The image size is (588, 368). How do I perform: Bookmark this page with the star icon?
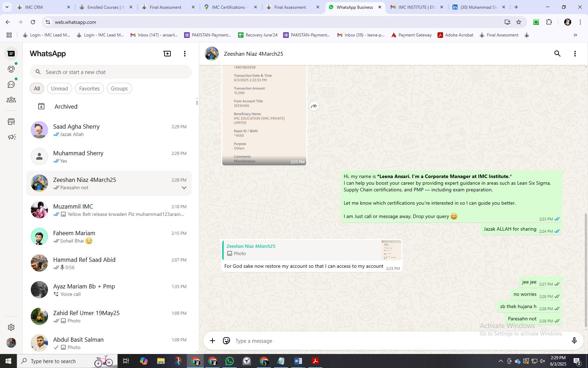519,22
